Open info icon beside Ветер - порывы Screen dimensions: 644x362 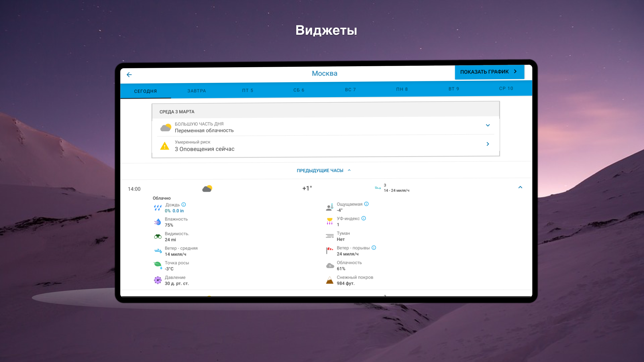click(374, 248)
